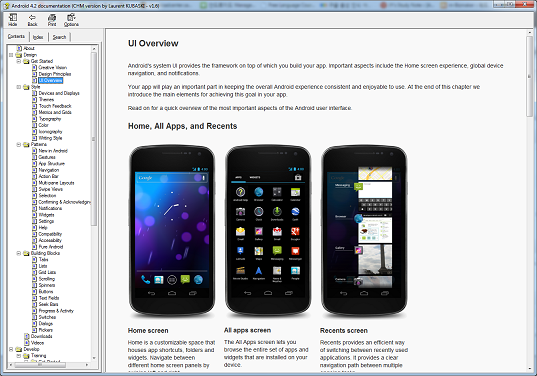Click the Hide toolbar icon
Viewport: 537px width, 376px height.
coord(13,20)
